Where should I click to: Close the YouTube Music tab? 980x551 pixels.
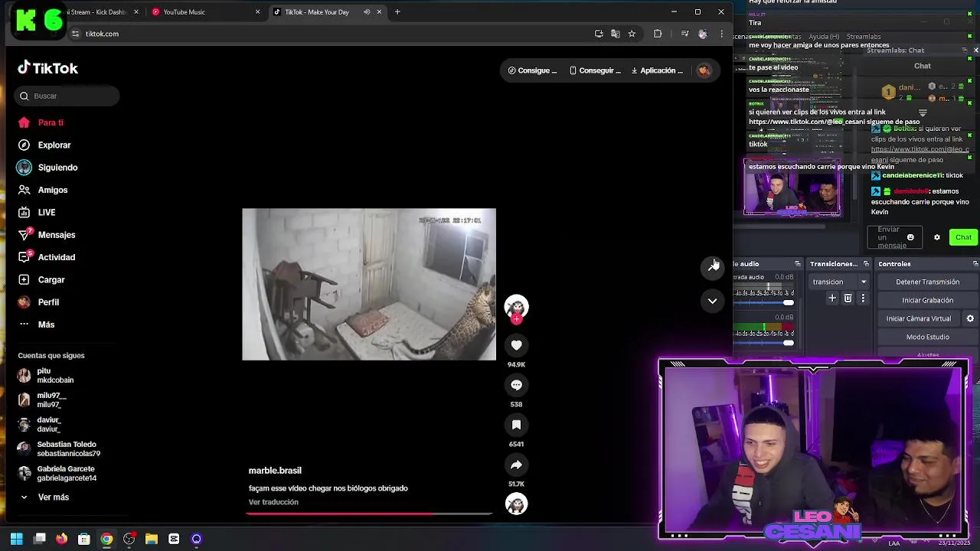click(257, 12)
